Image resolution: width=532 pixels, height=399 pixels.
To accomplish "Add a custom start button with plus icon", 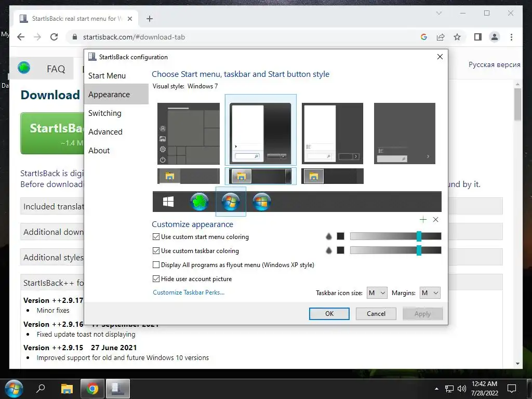I will click(x=423, y=220).
